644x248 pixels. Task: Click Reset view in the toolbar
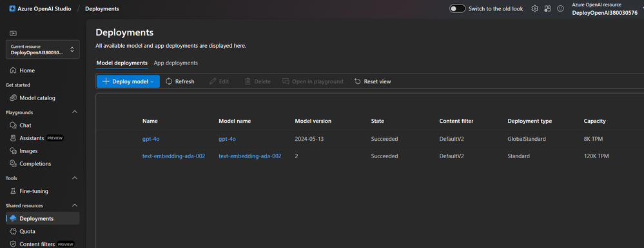click(373, 81)
